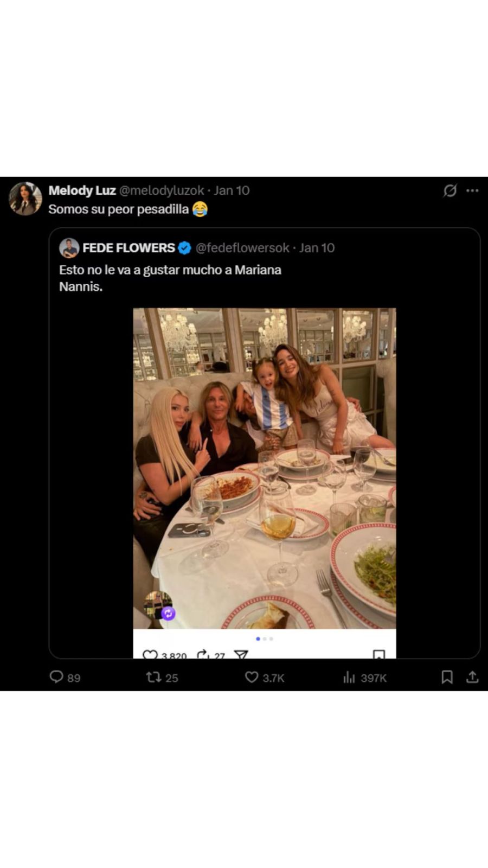Click the Melody Luz display name
This screenshot has height=868, width=488.
point(82,190)
